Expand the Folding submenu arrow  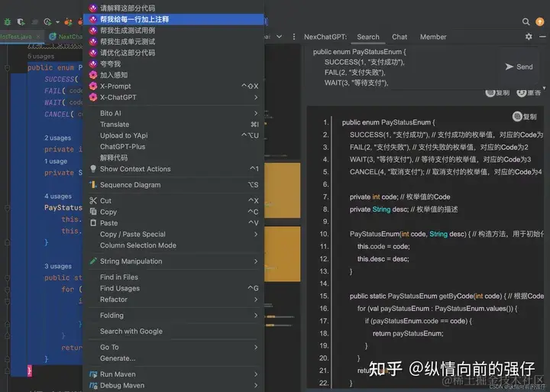point(256,315)
